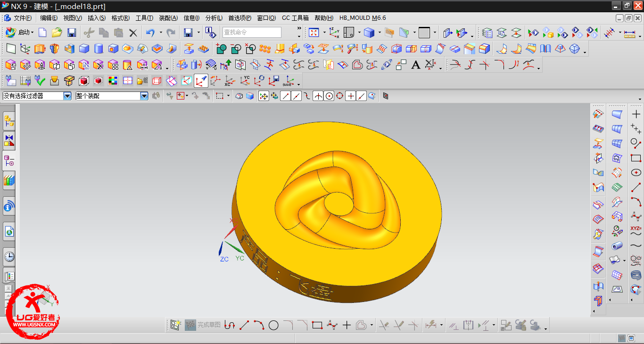Click the 查找命令 search field

tap(252, 33)
